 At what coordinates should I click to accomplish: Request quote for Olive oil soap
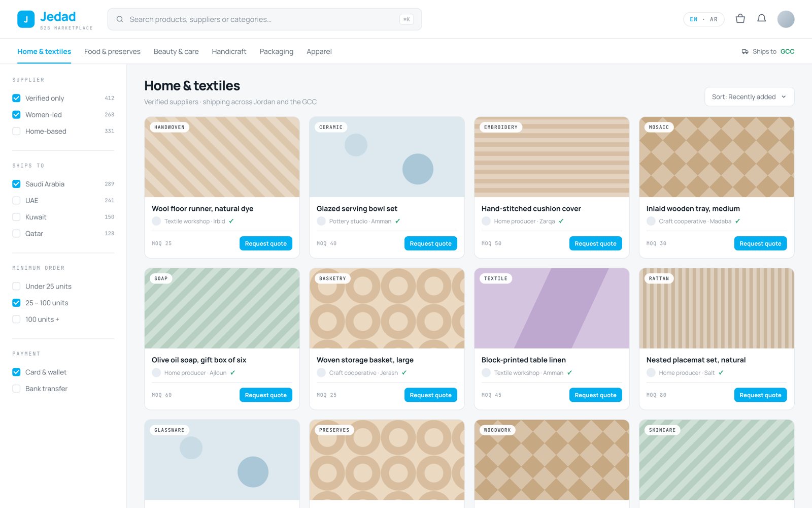266,395
